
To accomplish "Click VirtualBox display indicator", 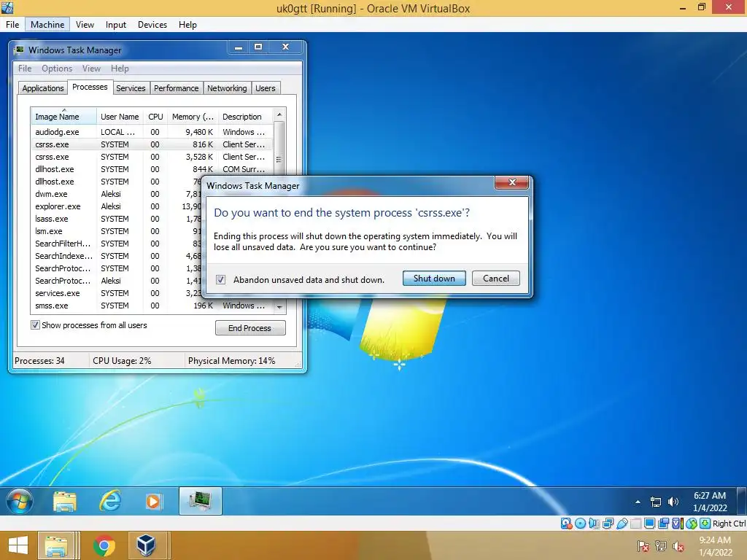I will (649, 524).
